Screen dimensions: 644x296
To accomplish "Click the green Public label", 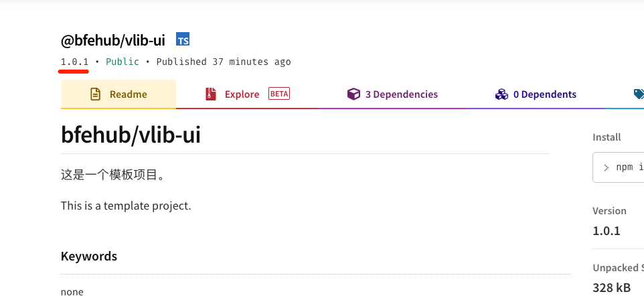I will [123, 62].
